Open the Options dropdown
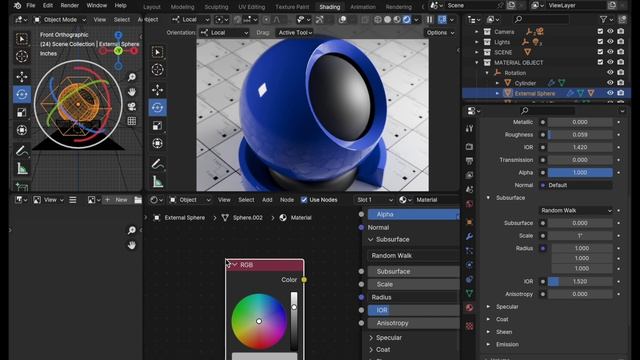This screenshot has height=360, width=640. point(440,33)
